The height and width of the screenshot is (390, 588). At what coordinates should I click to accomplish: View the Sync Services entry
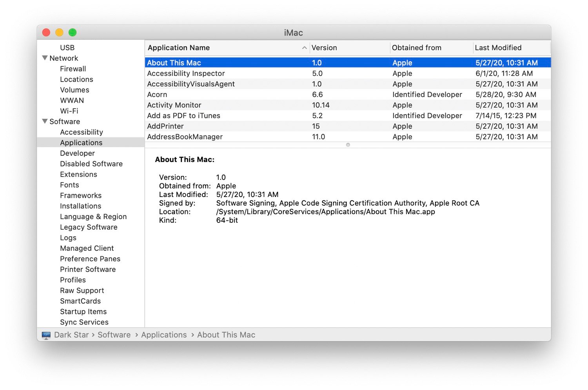(x=84, y=322)
